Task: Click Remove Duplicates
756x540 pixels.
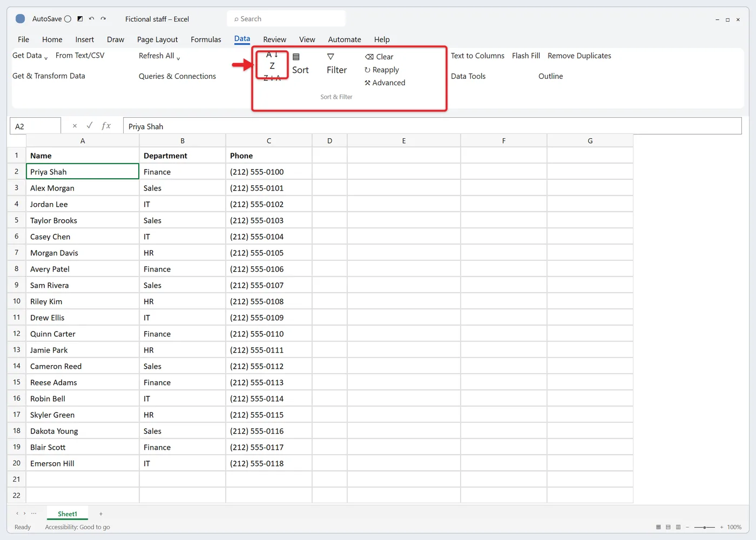Action: coord(579,56)
